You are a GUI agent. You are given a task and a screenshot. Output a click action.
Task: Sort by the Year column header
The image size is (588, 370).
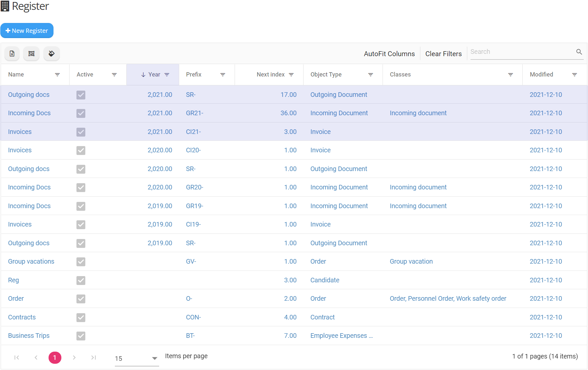tap(154, 75)
